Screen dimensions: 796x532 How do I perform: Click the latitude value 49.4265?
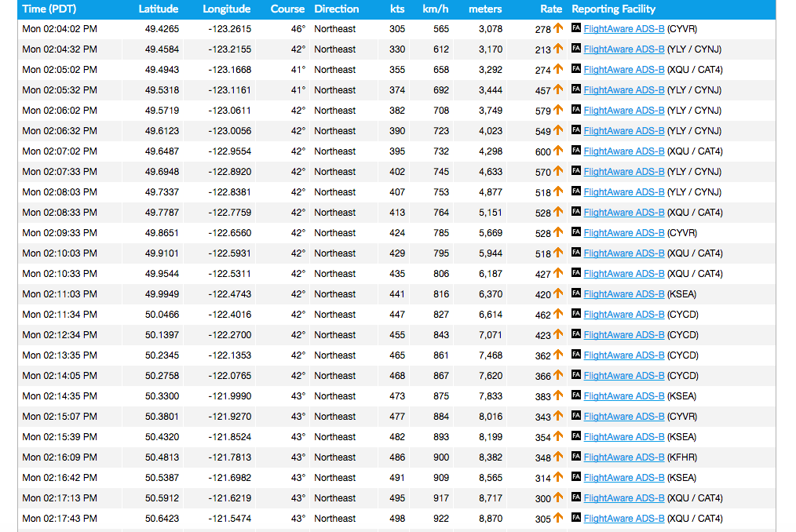162,29
